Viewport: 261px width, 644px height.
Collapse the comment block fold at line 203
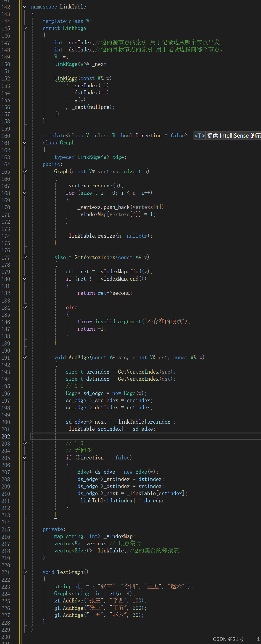point(25,443)
